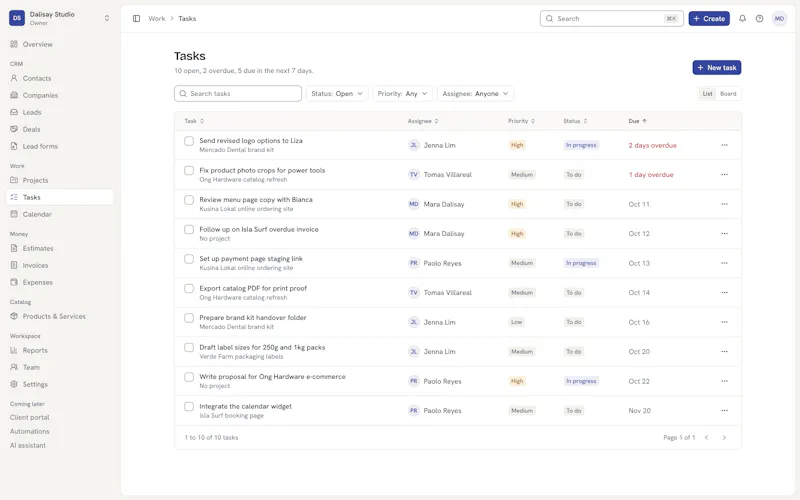The image size is (800, 500).
Task: Expand the Dalisay Studio workspace switcher
Action: point(60,18)
